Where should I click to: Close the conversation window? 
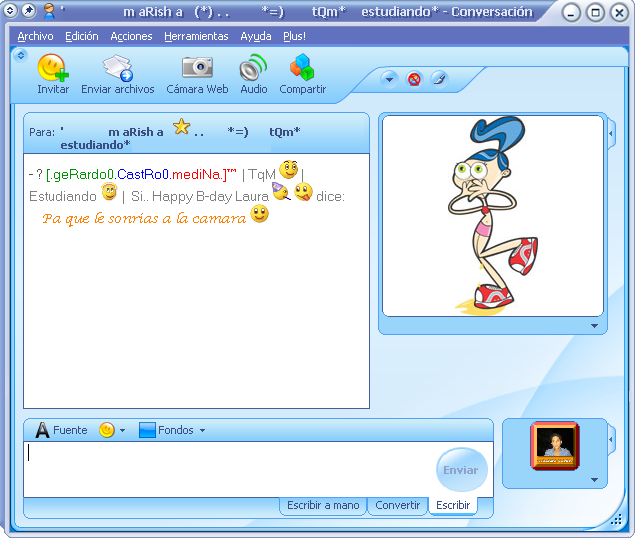click(x=620, y=13)
